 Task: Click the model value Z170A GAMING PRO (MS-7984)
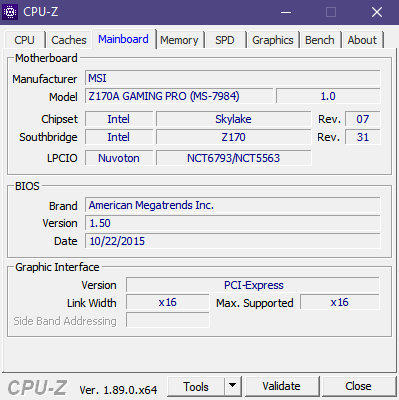(x=179, y=96)
